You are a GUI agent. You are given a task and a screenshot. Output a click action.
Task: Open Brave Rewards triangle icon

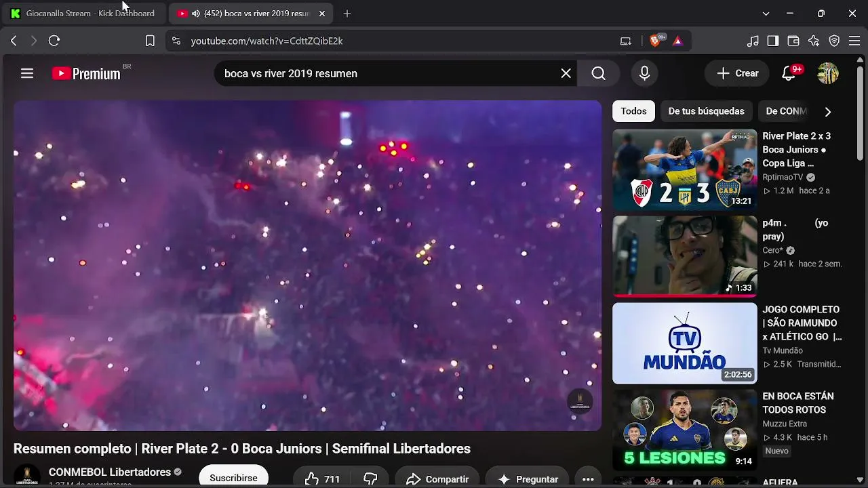click(x=677, y=41)
